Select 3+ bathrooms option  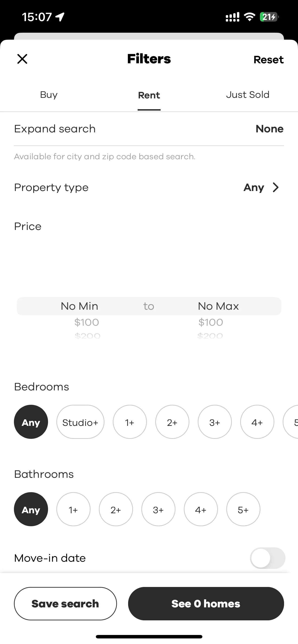pyautogui.click(x=158, y=510)
